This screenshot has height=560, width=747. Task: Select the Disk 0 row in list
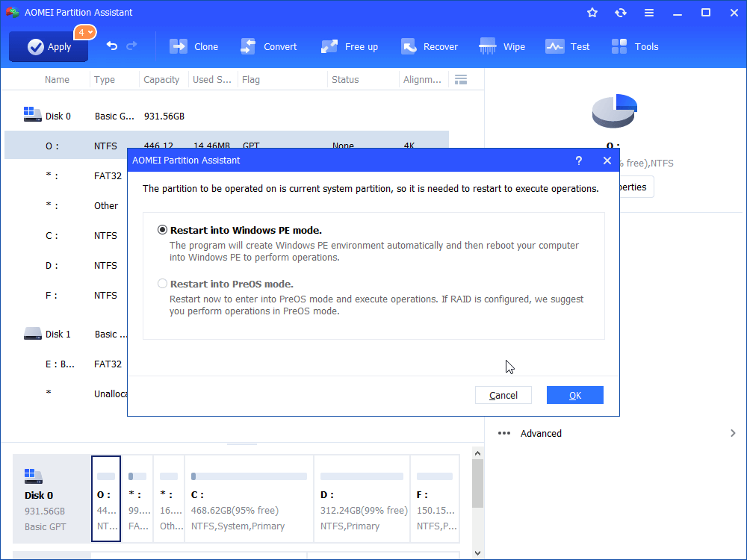pos(227,116)
